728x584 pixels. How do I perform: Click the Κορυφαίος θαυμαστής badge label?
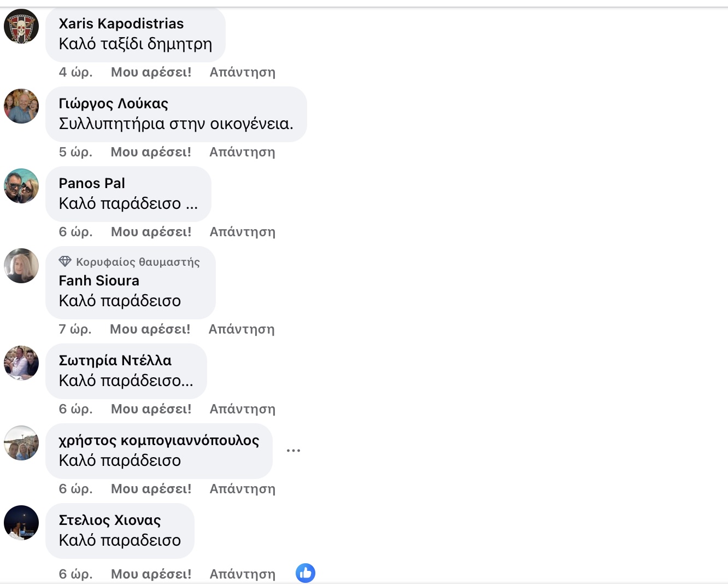(x=138, y=262)
